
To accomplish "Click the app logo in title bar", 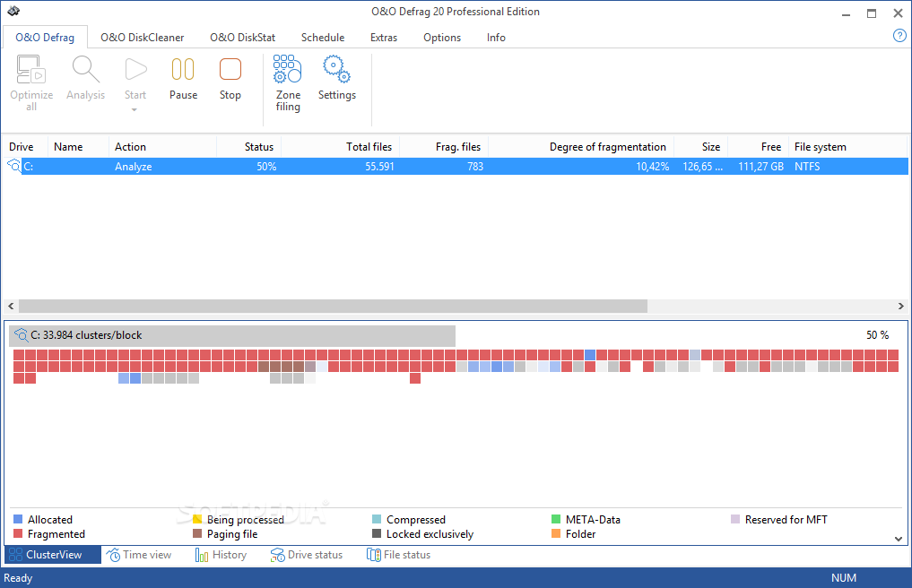I will point(13,11).
